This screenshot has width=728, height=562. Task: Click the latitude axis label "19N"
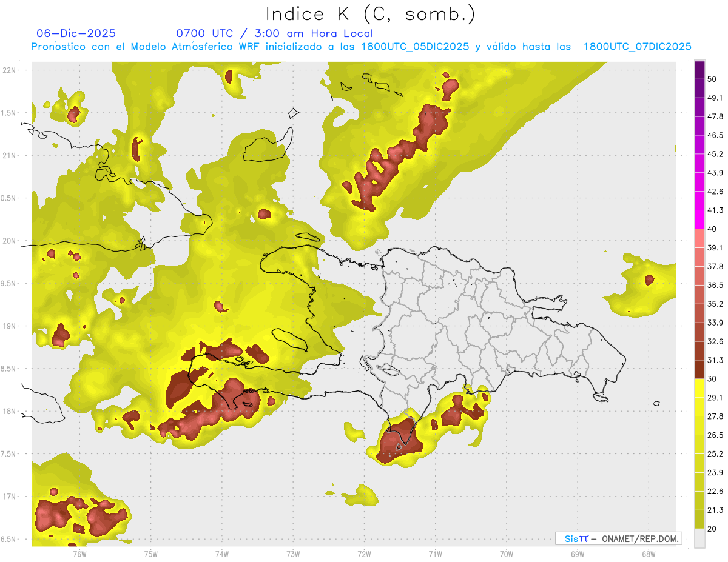point(8,326)
